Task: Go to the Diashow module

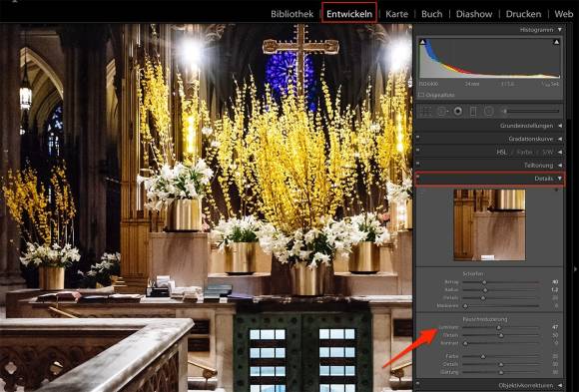Action: click(474, 14)
